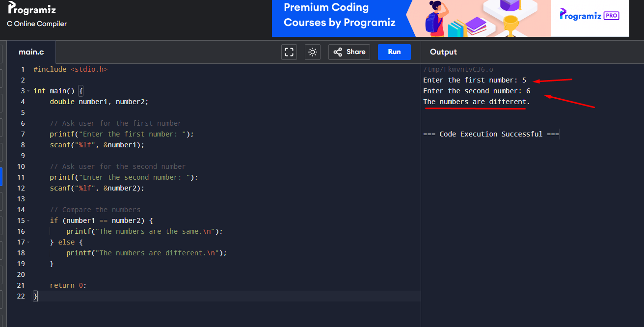The width and height of the screenshot is (644, 327).
Task: Select the main.c tab
Action: pos(31,52)
